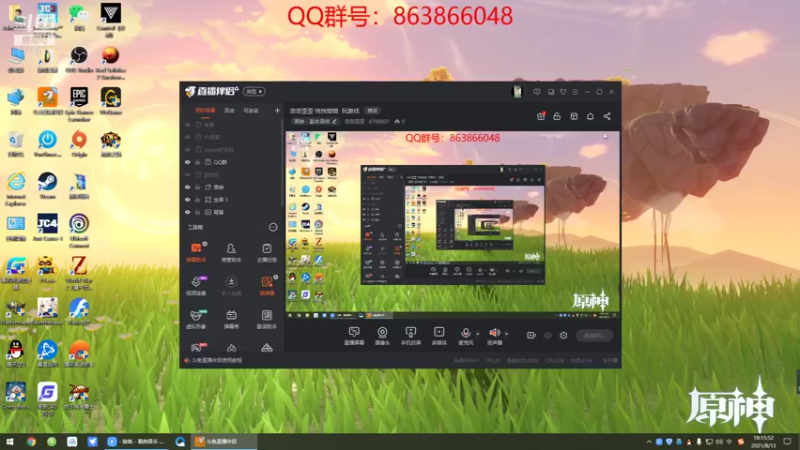Open OBS Studio desktop shortcut
Image resolution: width=800 pixels, height=450 pixels.
[79, 59]
